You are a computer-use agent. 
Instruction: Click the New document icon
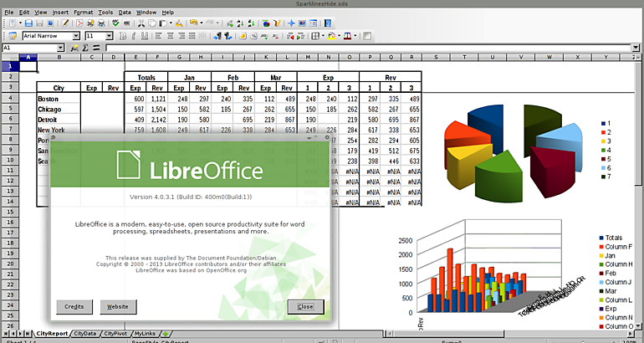(x=13, y=23)
